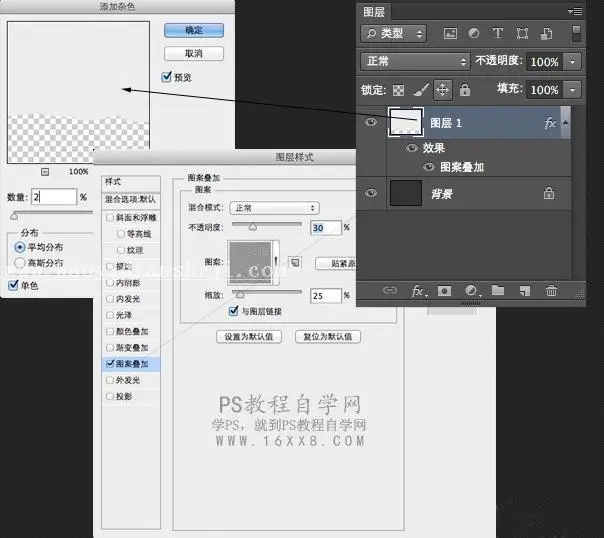This screenshot has height=538, width=604.
Task: Lock all padlock icon
Action: [465, 90]
